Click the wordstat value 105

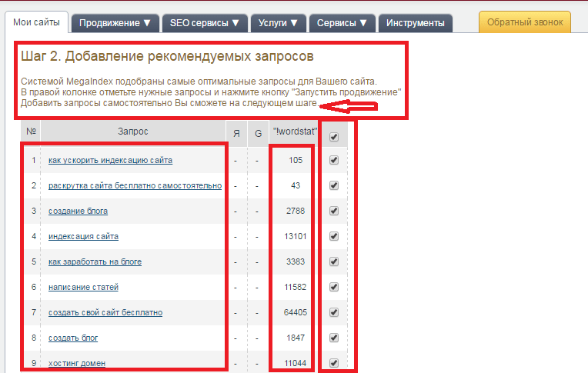296,160
